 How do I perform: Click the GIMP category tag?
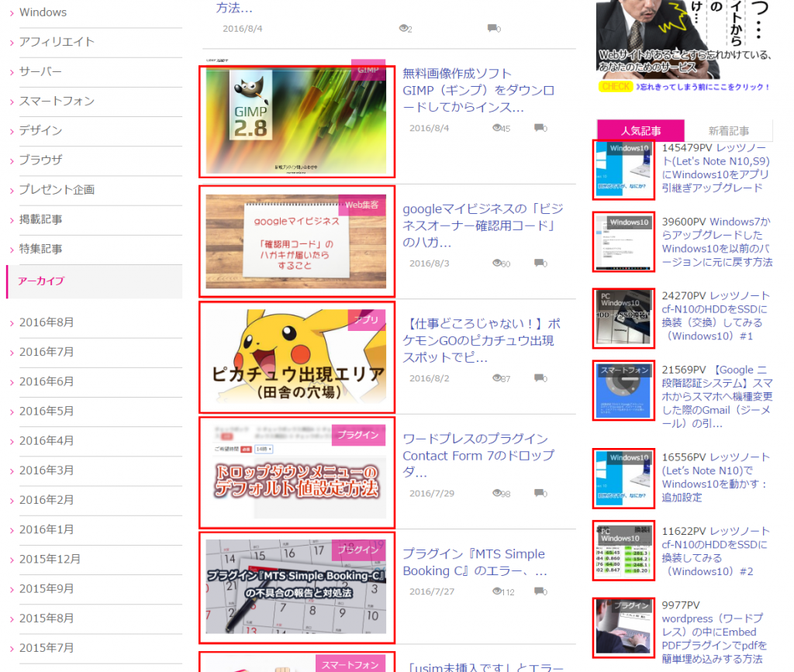(x=368, y=70)
